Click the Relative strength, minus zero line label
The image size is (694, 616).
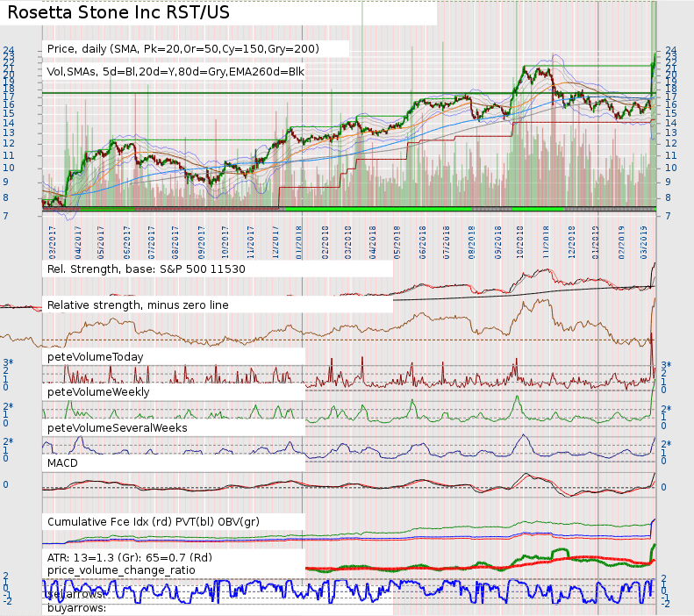click(138, 304)
